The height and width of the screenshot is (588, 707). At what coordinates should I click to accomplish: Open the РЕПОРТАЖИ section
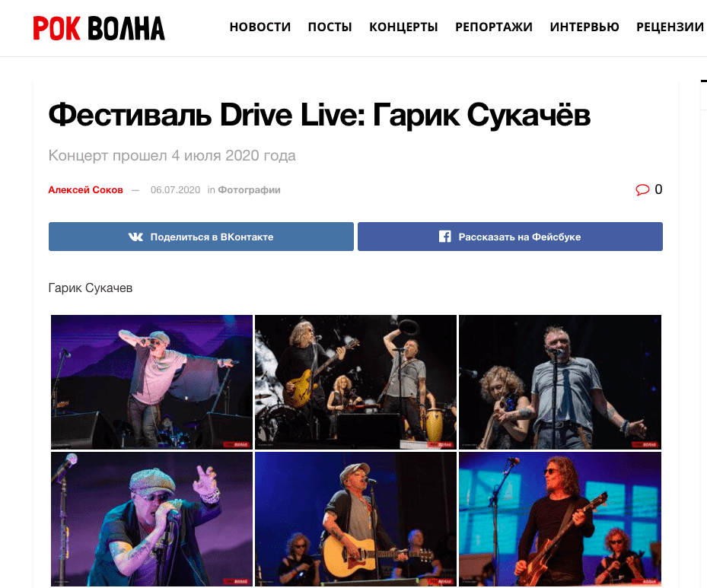(494, 27)
